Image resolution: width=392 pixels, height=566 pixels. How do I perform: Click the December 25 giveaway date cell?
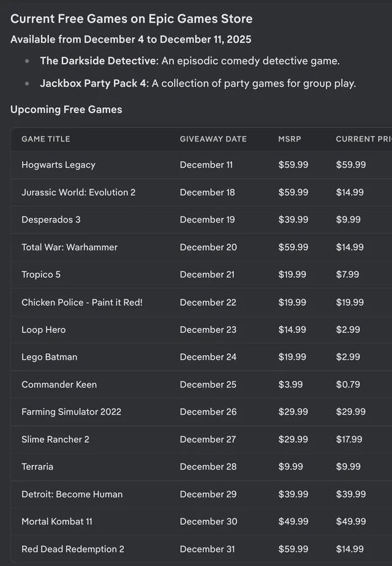(x=208, y=384)
